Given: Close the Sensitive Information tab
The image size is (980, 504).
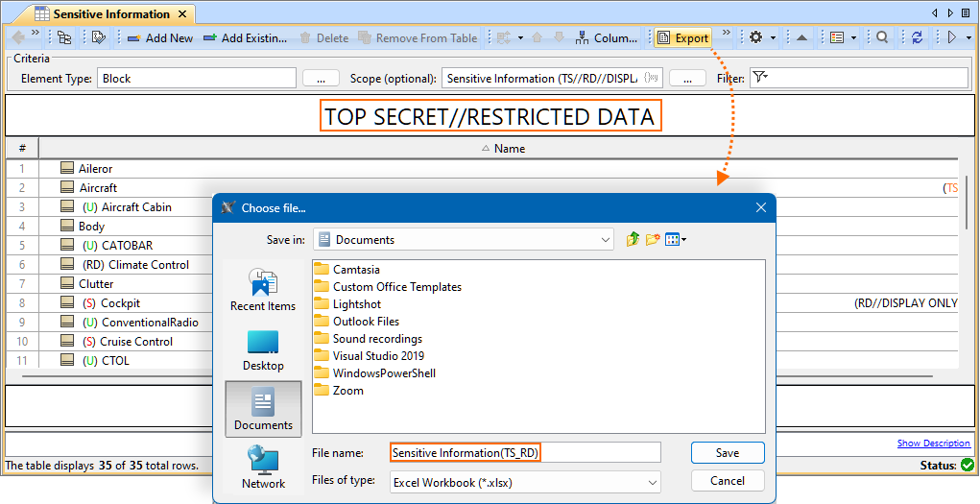Looking at the screenshot, I should pyautogui.click(x=181, y=13).
